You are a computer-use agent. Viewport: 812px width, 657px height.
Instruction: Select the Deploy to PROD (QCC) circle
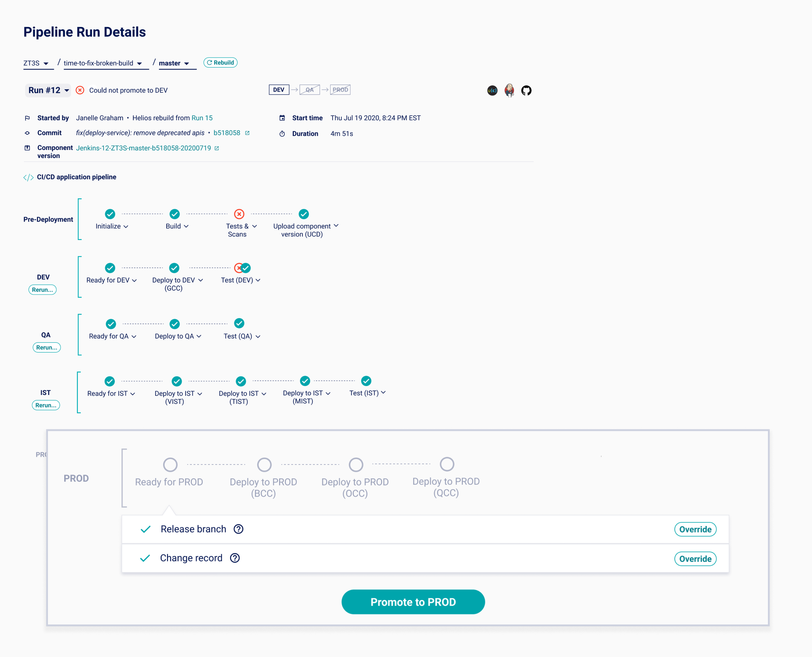pyautogui.click(x=447, y=464)
